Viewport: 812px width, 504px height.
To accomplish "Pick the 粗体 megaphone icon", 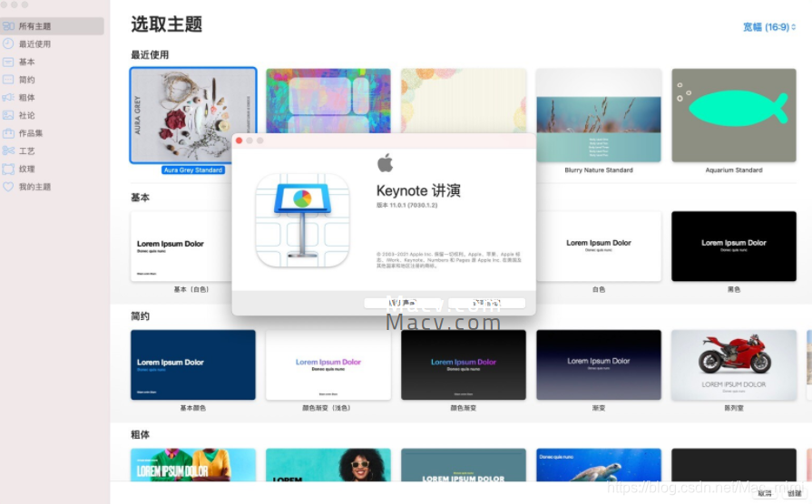I will pyautogui.click(x=8, y=97).
